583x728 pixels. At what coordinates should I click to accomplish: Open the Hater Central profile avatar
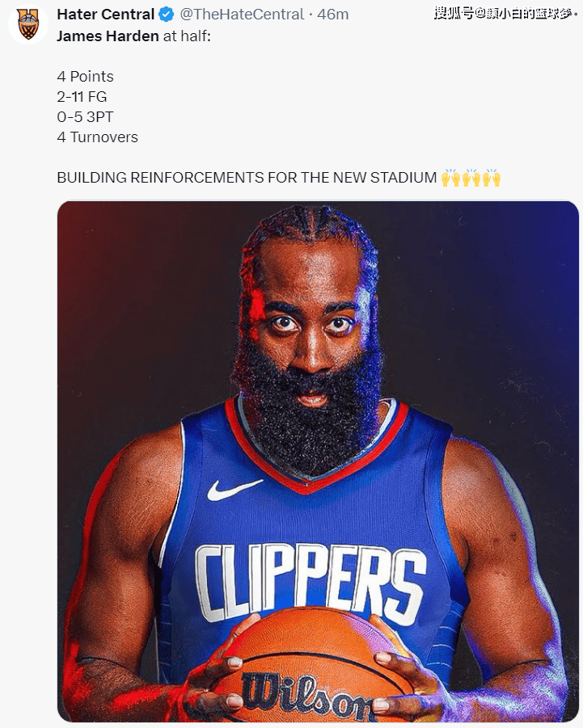pyautogui.click(x=27, y=24)
